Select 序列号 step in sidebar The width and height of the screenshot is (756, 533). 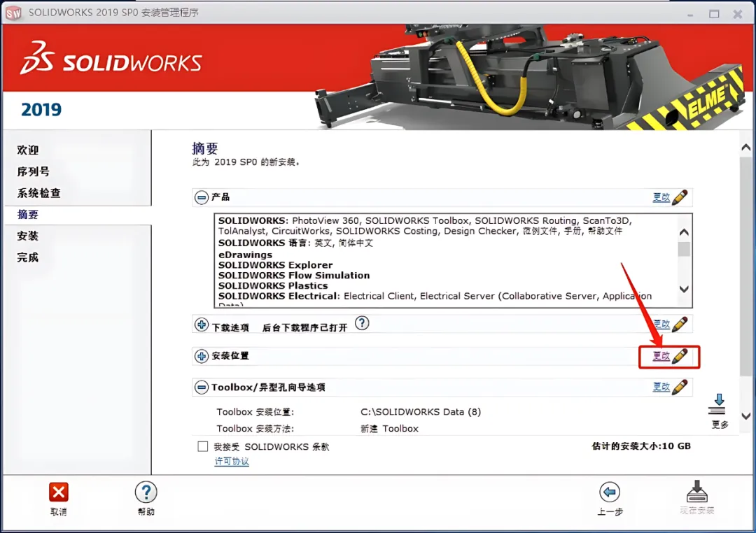(33, 171)
